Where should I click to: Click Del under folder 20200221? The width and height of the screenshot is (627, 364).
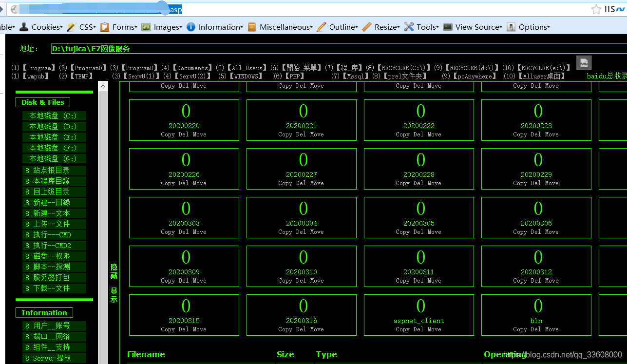tap(301, 134)
